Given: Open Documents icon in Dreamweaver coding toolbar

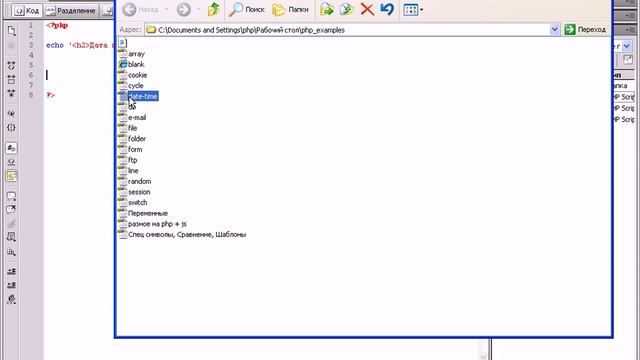Looking at the screenshot, I should pos(11,31).
